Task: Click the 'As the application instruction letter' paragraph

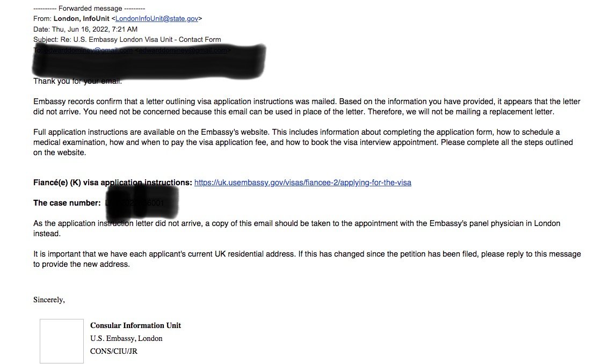Action: (x=296, y=228)
